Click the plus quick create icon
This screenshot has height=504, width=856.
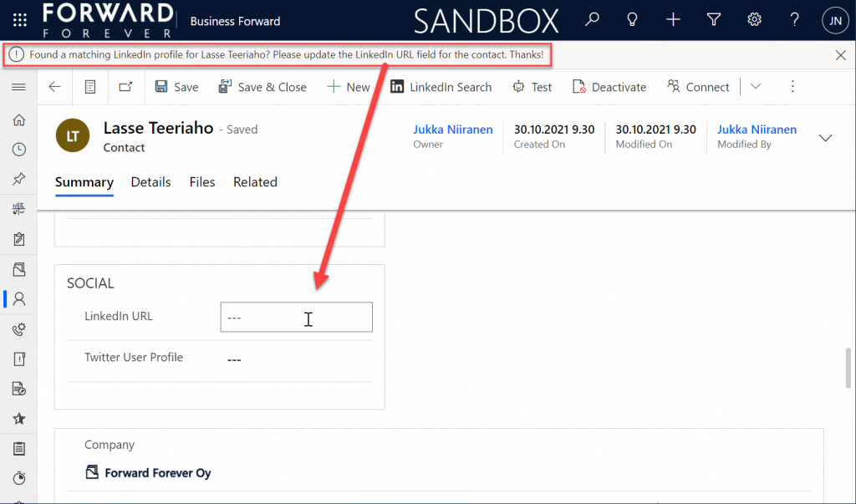673,20
